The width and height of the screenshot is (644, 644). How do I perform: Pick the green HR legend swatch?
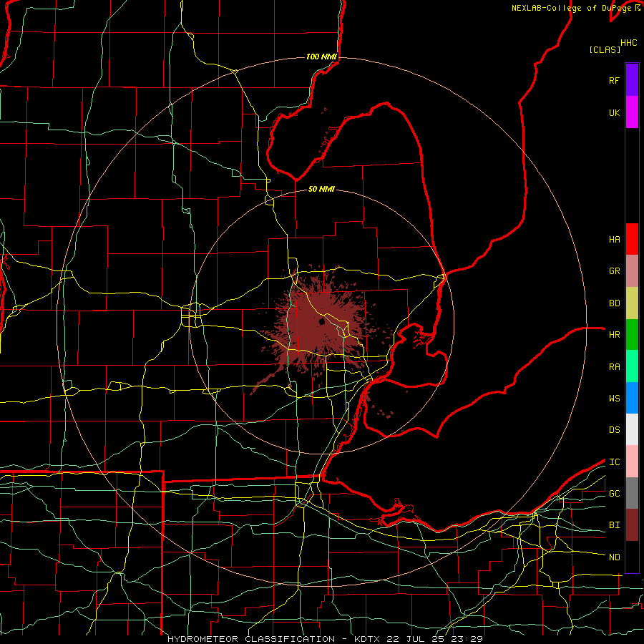(632, 335)
